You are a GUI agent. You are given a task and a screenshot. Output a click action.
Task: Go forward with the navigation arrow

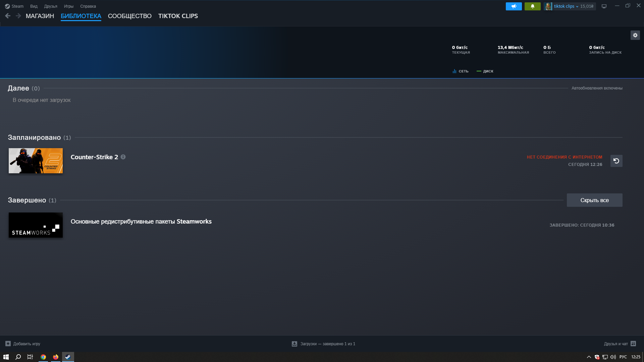click(x=18, y=16)
